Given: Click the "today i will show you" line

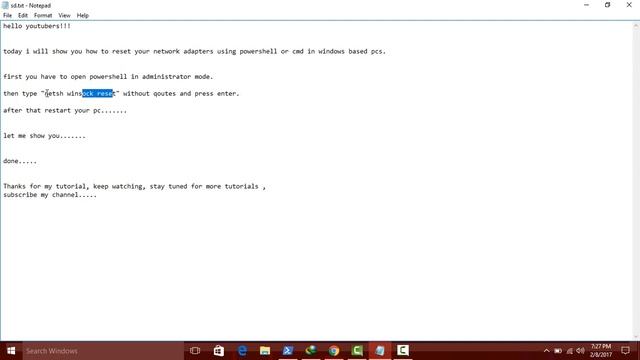Looking at the screenshot, I should [x=194, y=51].
